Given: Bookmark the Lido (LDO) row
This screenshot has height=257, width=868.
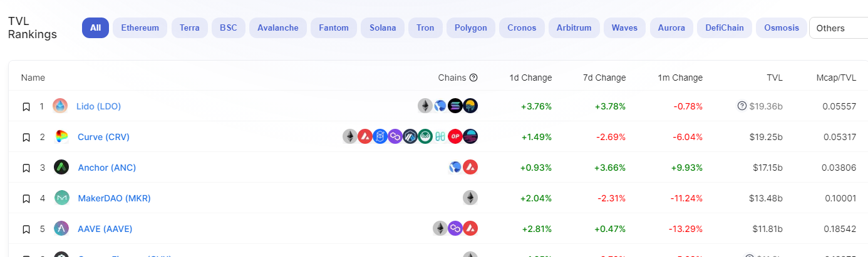Looking at the screenshot, I should [x=26, y=107].
